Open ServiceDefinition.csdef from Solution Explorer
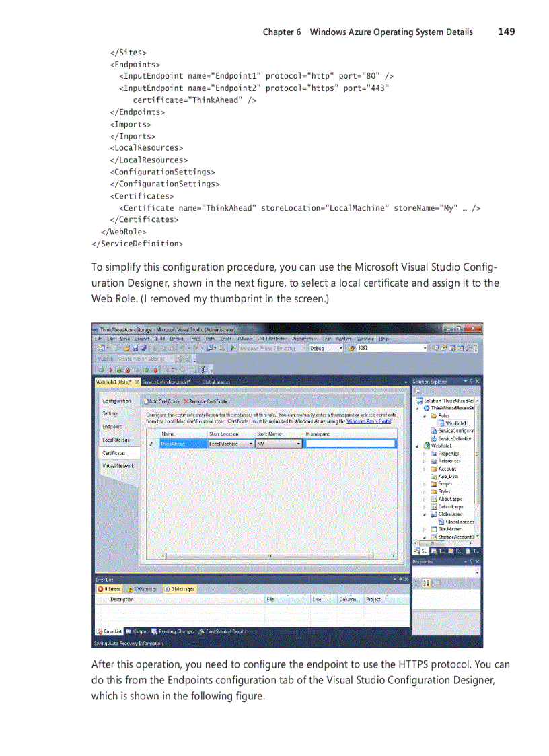Screen dimensions: 549x756 (x=454, y=439)
